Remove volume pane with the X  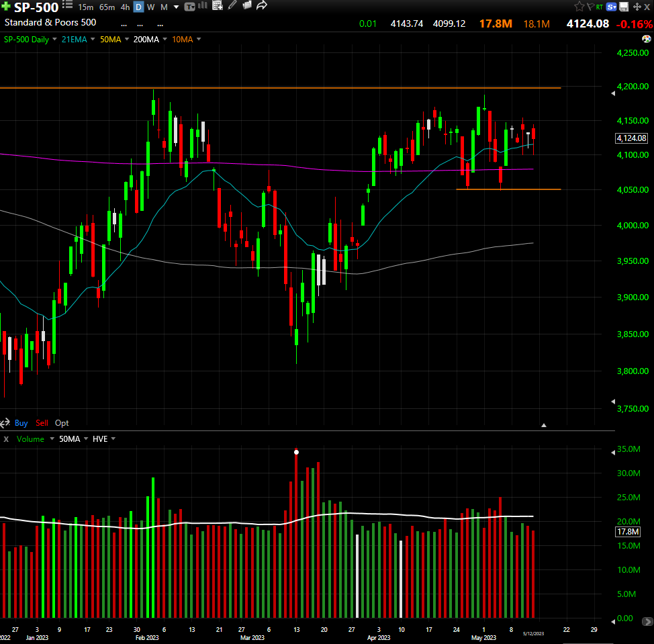(x=6, y=439)
